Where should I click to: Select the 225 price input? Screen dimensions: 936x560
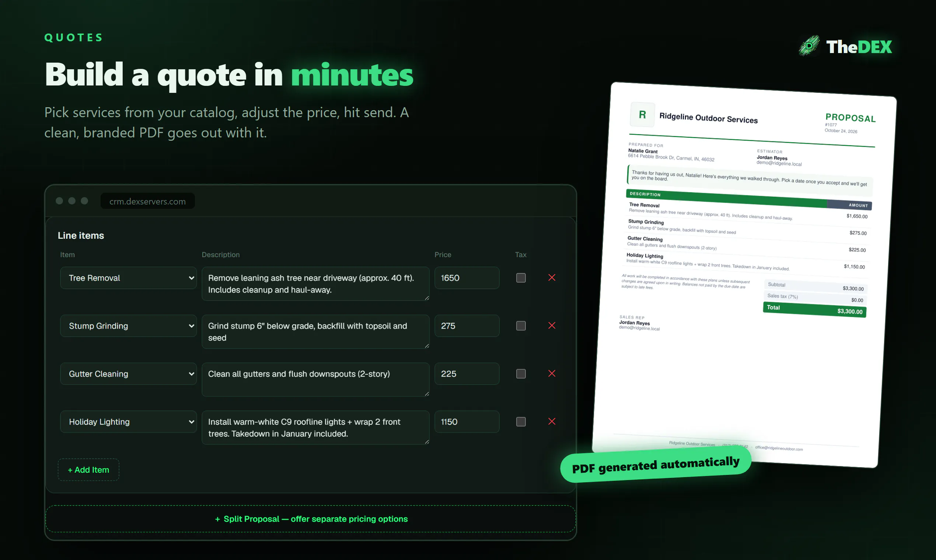click(x=467, y=374)
